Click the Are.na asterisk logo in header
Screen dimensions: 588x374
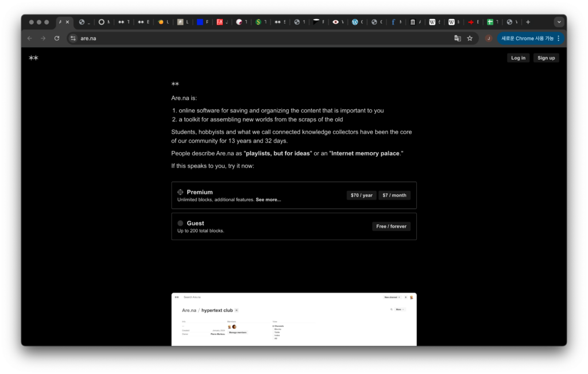[x=33, y=58]
